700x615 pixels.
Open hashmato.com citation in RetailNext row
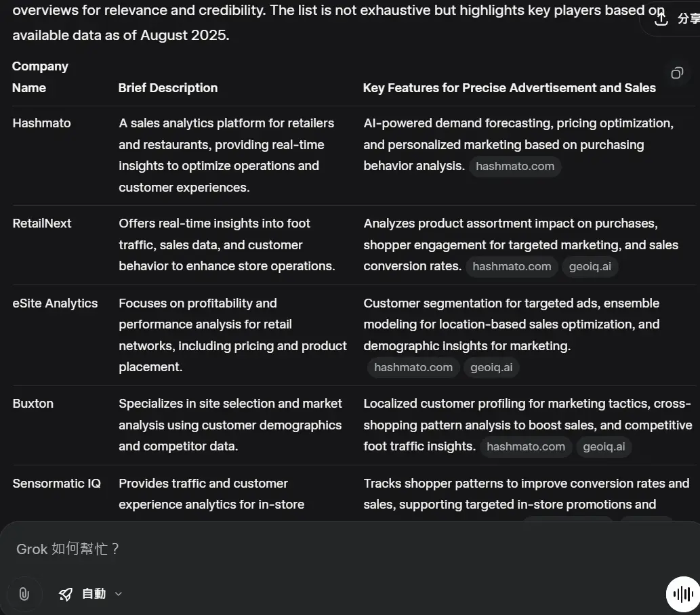tap(512, 267)
